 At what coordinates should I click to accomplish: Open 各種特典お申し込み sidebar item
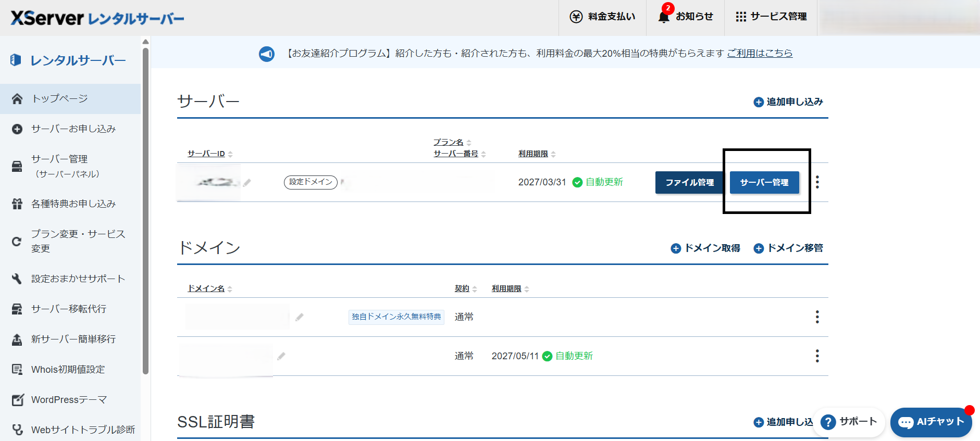pos(70,204)
